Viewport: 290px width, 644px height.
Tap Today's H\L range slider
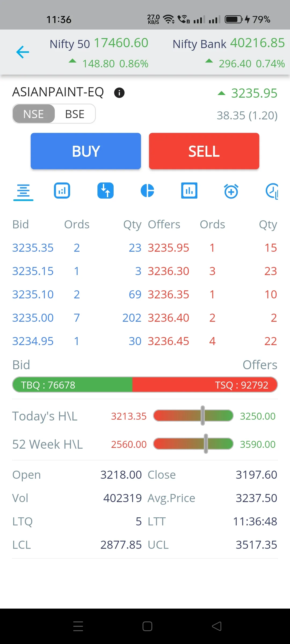[x=193, y=416]
